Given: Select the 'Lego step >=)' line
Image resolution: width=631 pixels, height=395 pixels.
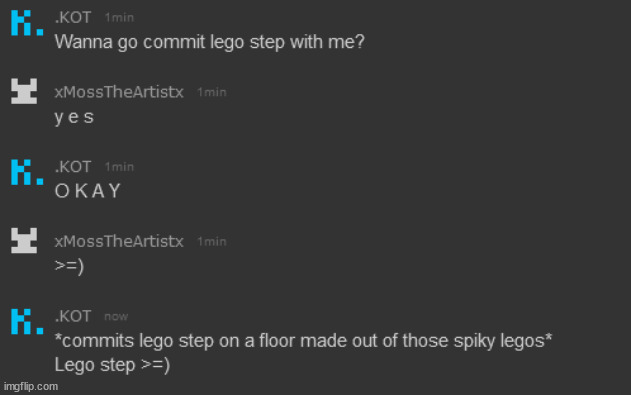Looking at the screenshot, I should [112, 365].
